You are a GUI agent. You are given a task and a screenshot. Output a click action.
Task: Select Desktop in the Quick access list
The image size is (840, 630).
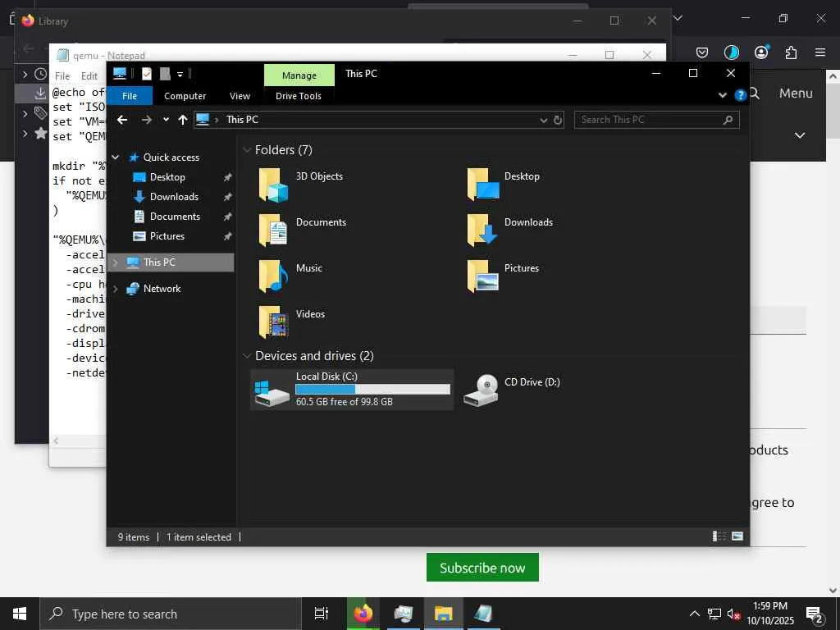click(167, 177)
